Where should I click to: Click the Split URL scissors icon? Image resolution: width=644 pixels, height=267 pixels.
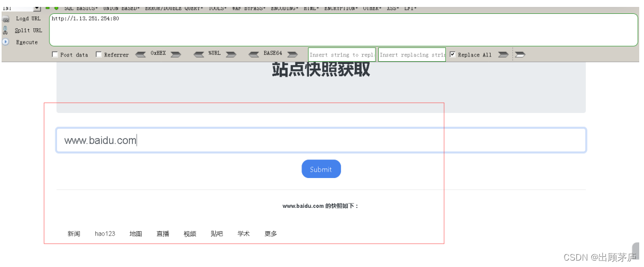(5, 30)
